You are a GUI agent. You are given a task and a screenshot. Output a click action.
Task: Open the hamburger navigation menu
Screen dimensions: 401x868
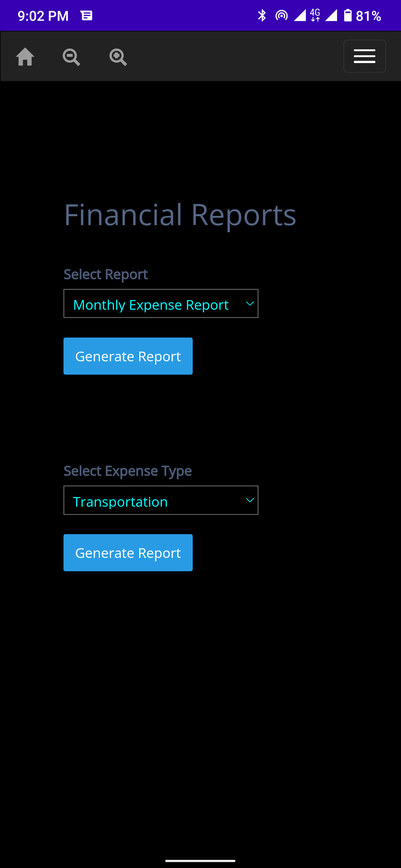(364, 56)
